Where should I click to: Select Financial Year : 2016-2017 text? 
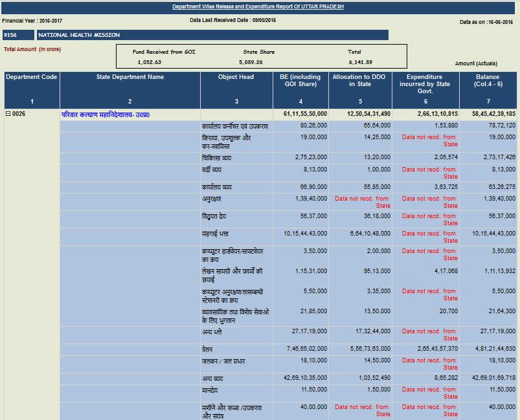pyautogui.click(x=32, y=21)
